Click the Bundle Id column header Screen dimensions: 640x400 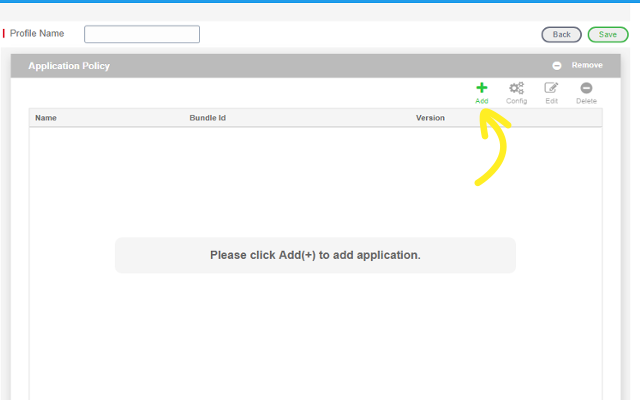[x=207, y=118]
